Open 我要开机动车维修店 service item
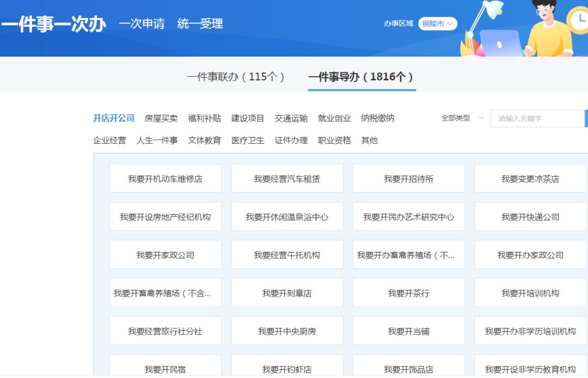Viewport: 588px width, 378px height. point(166,178)
